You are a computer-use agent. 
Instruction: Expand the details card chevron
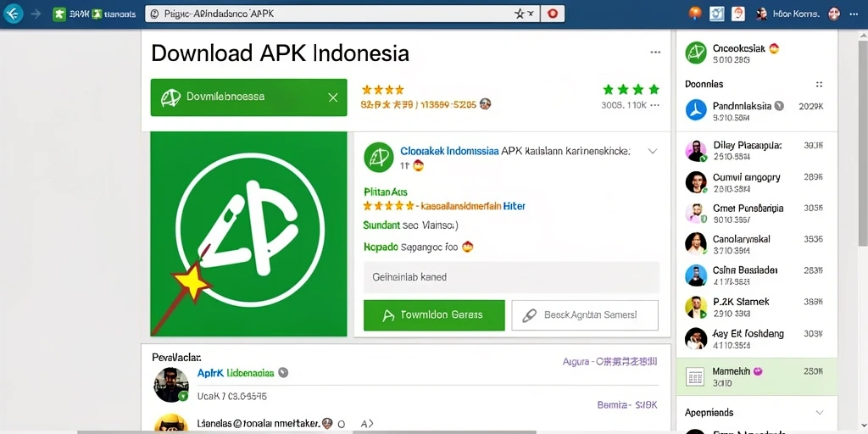click(653, 151)
